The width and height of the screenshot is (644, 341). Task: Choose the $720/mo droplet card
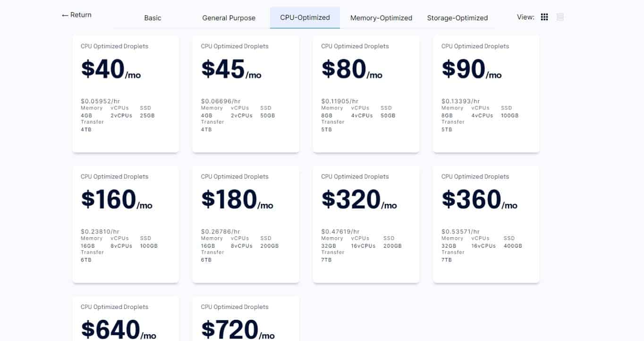pyautogui.click(x=246, y=318)
